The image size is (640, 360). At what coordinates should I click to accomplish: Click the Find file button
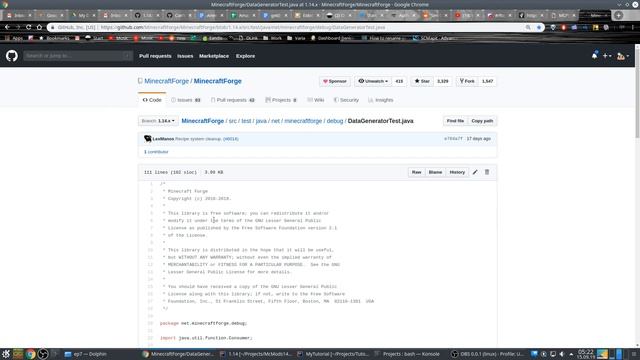[455, 121]
